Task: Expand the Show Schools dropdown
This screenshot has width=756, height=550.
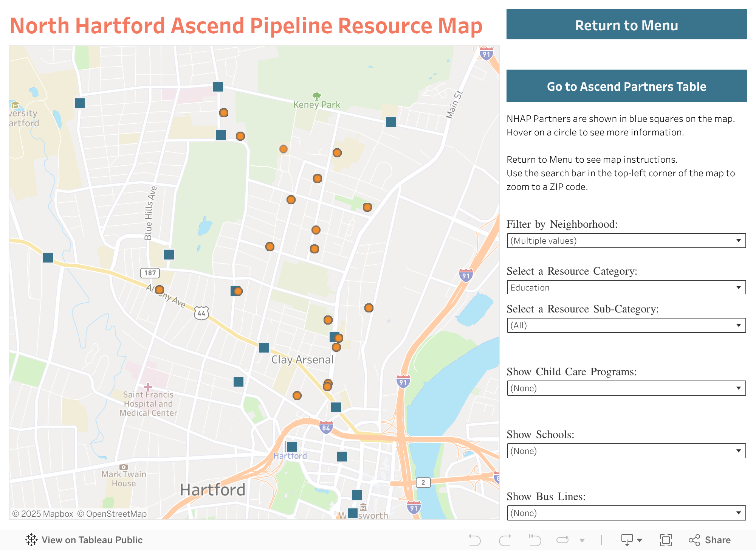Action: pos(626,451)
